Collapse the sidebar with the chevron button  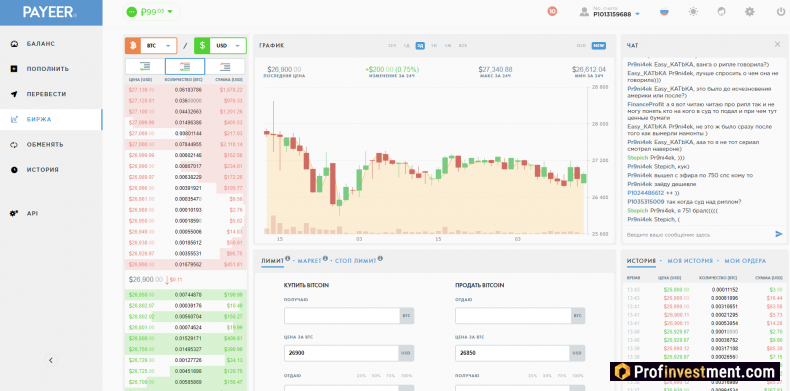[x=51, y=360]
